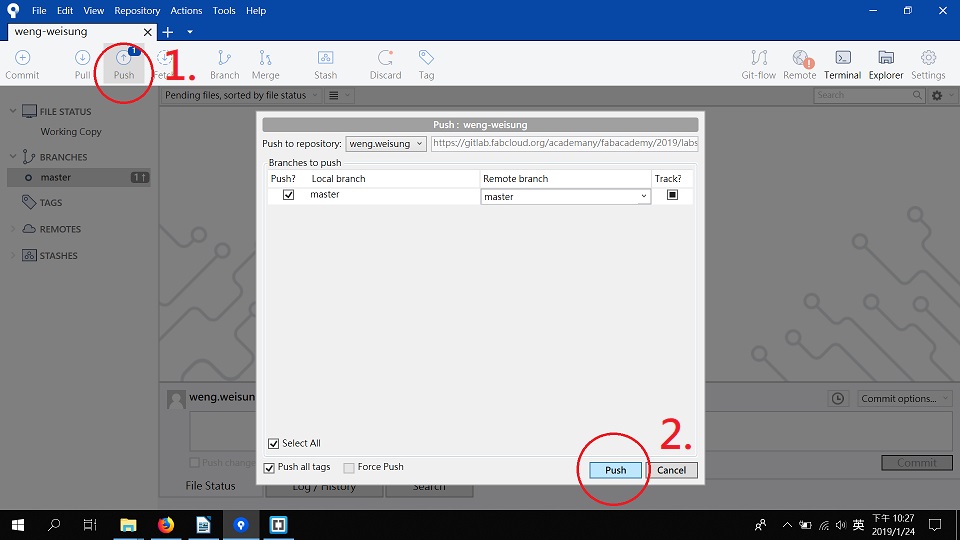This screenshot has height=540, width=960.
Task: Open the Commit options dropdown
Action: [904, 399]
